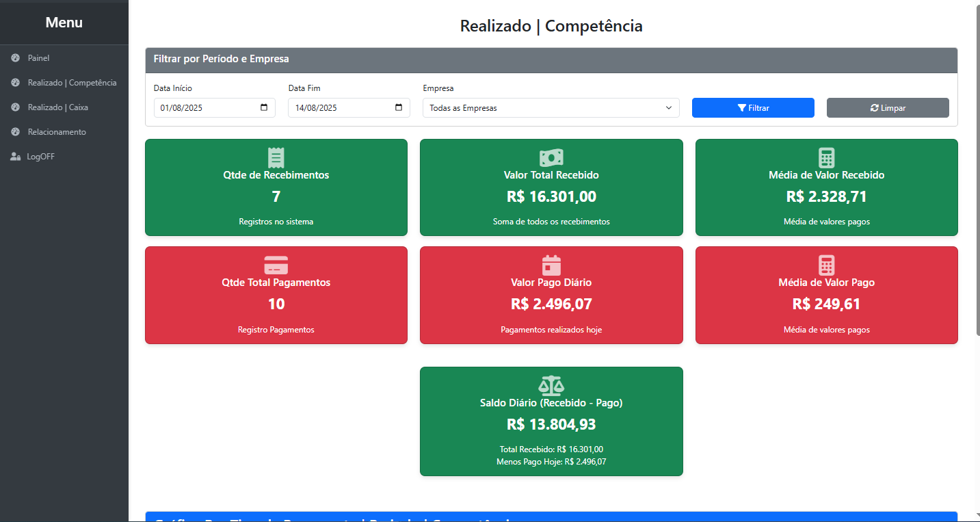Click the Filtrar button
Screen dimensions: 980x522
pyautogui.click(x=753, y=107)
